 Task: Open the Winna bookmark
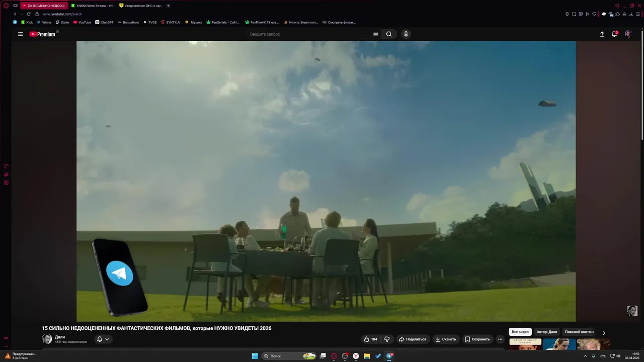click(44, 22)
